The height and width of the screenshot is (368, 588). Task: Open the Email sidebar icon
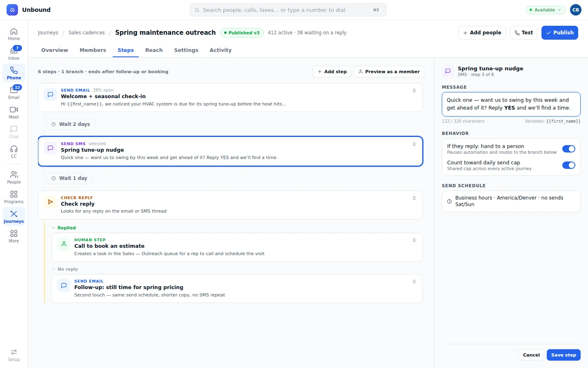[x=14, y=92]
